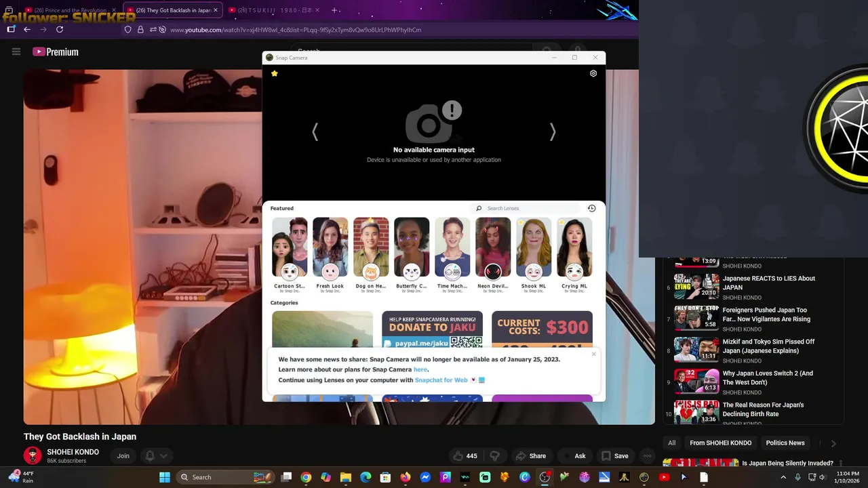Open notification bell dropdown for channel
The image size is (868, 488).
click(155, 456)
